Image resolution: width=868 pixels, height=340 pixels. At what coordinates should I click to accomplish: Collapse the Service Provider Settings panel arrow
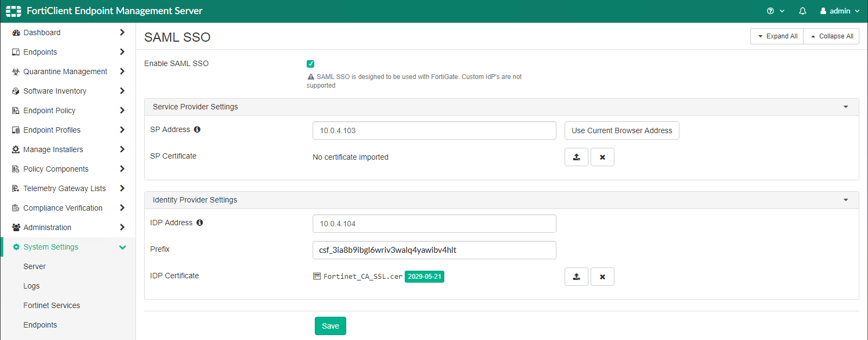tap(846, 107)
